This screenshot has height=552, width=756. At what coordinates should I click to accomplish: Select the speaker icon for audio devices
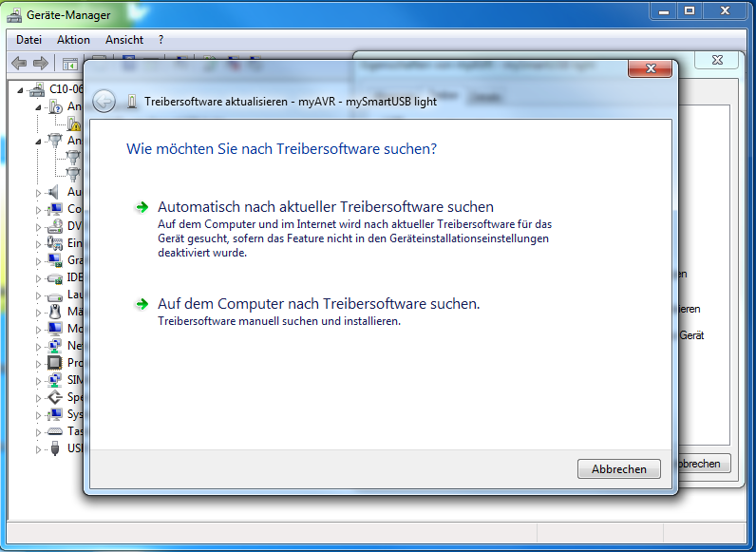[x=55, y=192]
